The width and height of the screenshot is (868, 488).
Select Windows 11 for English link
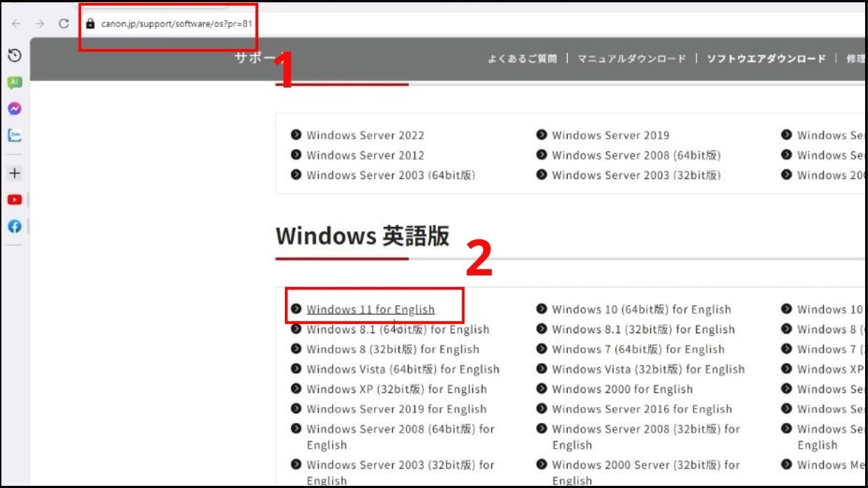[370, 309]
